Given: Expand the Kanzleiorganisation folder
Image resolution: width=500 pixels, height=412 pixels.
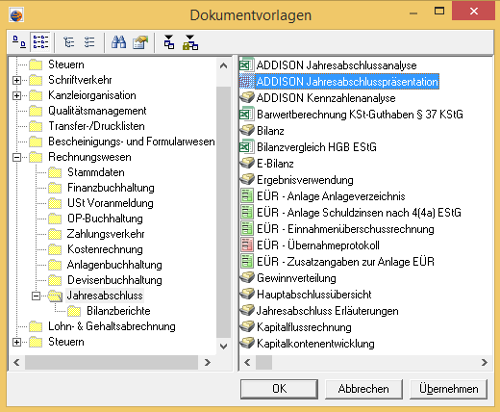Looking at the screenshot, I should point(16,95).
